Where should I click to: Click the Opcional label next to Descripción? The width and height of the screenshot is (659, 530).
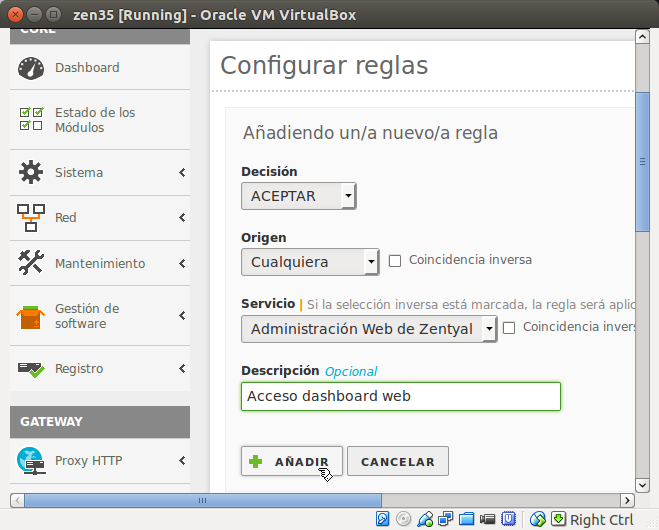[x=351, y=372]
